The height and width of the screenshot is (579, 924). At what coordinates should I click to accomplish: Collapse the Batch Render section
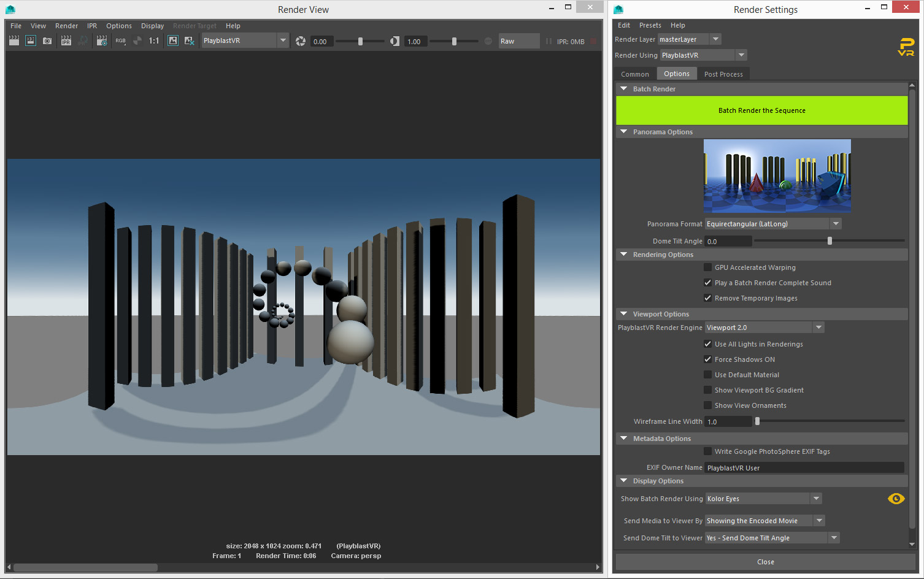click(624, 89)
